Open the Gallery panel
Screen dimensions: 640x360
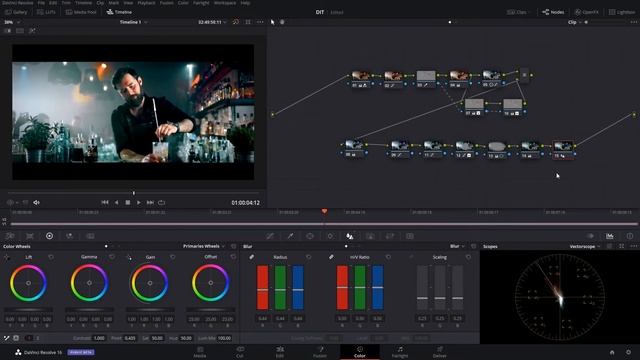tap(16, 12)
